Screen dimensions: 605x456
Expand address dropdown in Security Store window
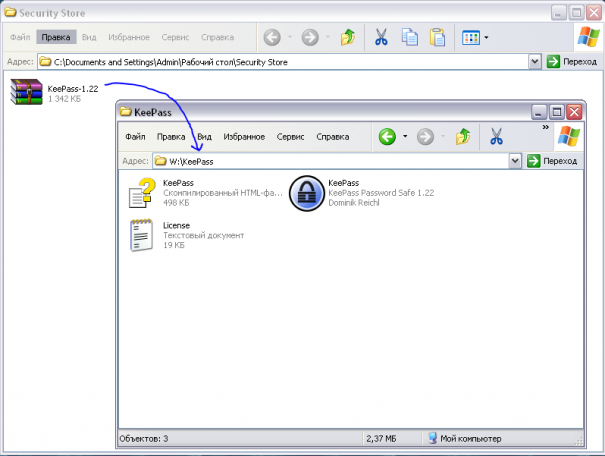(x=534, y=62)
